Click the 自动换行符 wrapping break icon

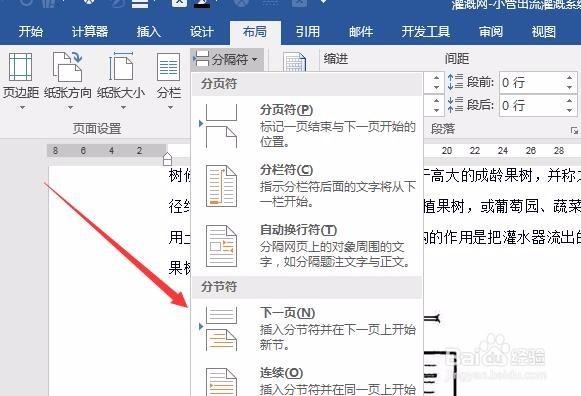click(x=221, y=246)
